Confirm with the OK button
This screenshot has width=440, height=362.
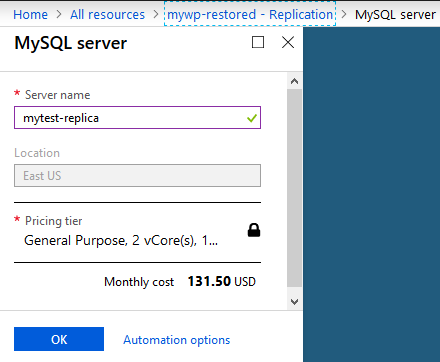click(59, 339)
